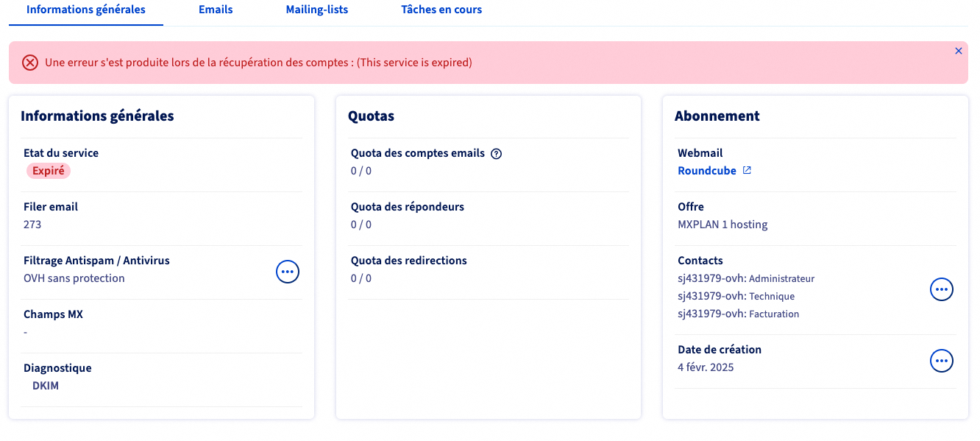Select the Administrateur contact entry

pyautogui.click(x=745, y=279)
